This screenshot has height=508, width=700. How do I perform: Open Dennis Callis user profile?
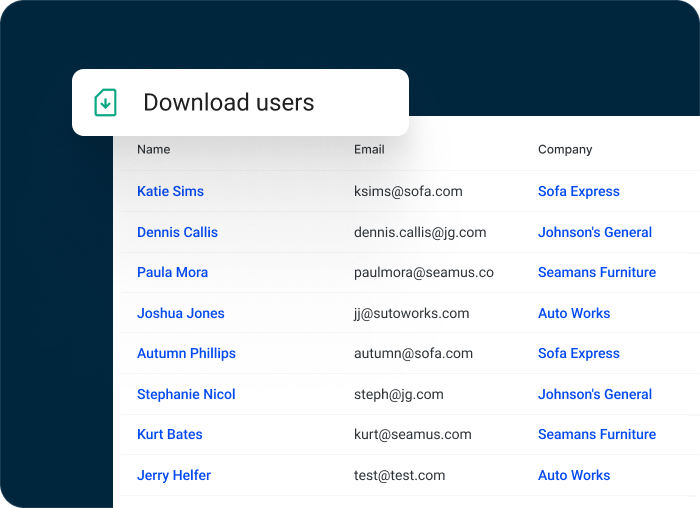point(177,232)
